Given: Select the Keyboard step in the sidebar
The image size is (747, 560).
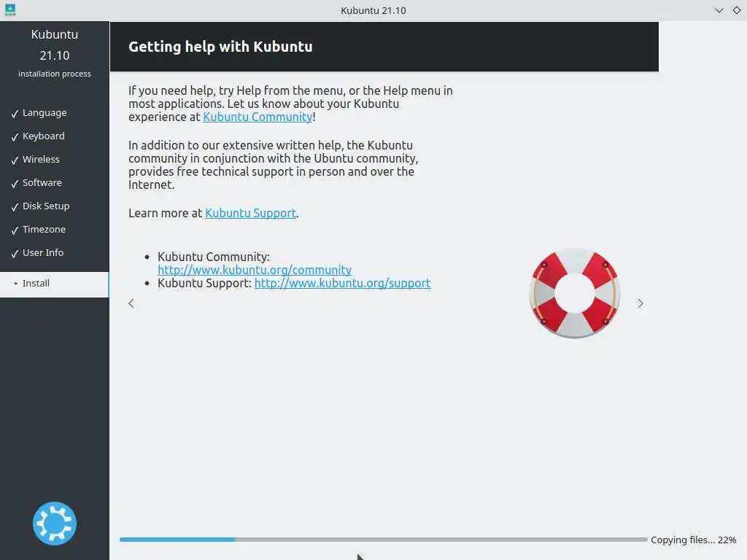Looking at the screenshot, I should (x=43, y=136).
